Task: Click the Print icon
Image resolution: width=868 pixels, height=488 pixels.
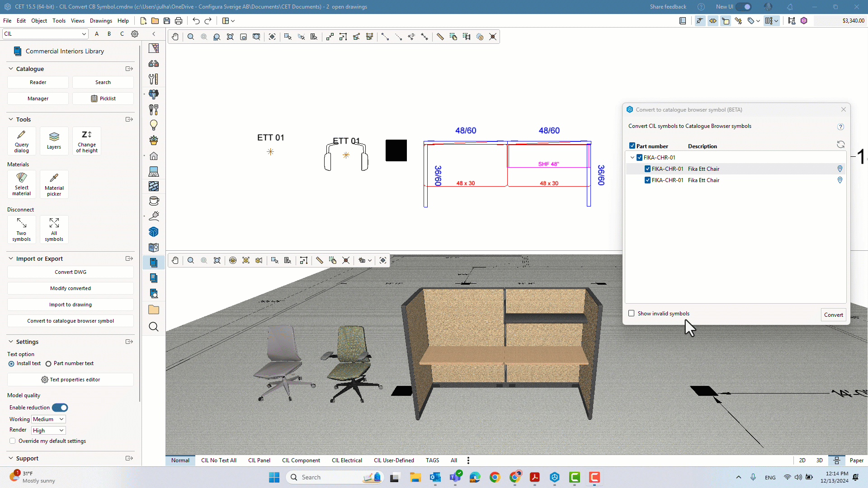Action: pyautogui.click(x=179, y=21)
